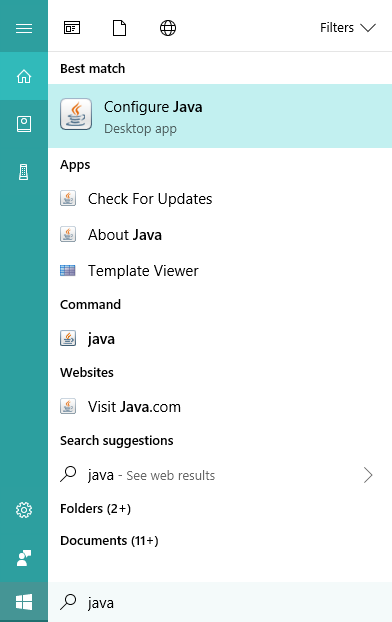Screen dimensions: 392x622
Task: Run the java command result
Action: [x=220, y=339]
